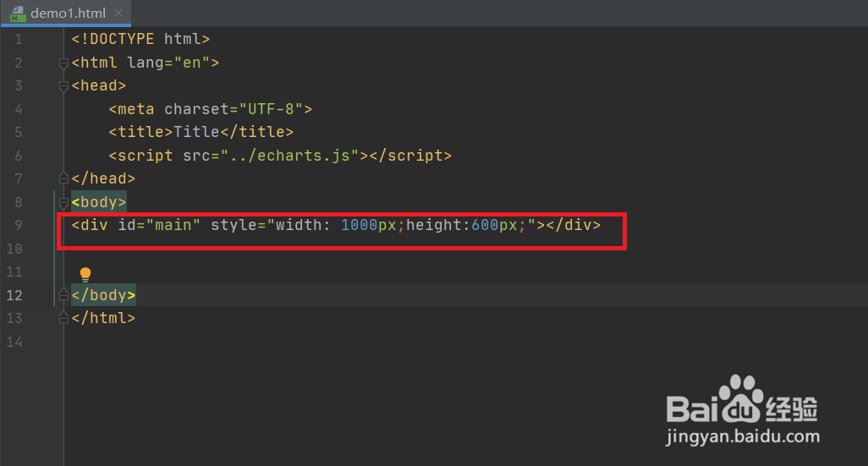Click line number 9 in the gutter

point(19,225)
